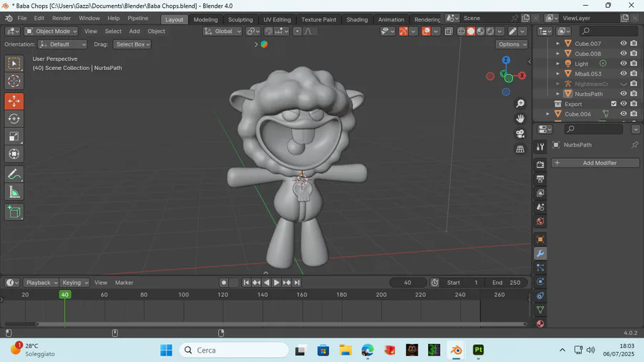Click the pan view hand icon
The image size is (644, 362).
click(x=520, y=119)
